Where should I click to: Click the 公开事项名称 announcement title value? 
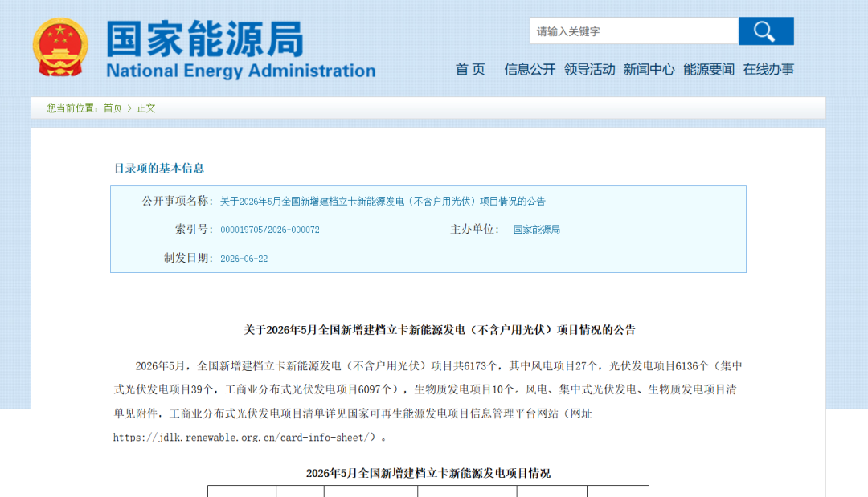[383, 202]
